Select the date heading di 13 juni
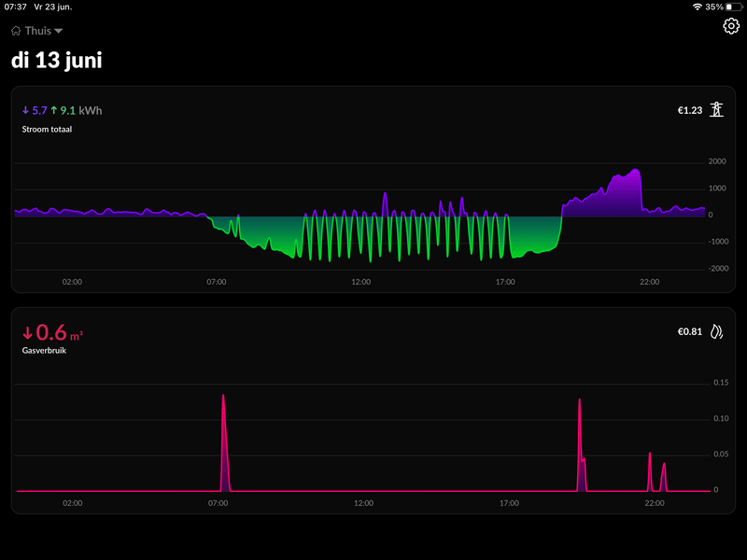Viewport: 747px width, 560px height. tap(56, 60)
